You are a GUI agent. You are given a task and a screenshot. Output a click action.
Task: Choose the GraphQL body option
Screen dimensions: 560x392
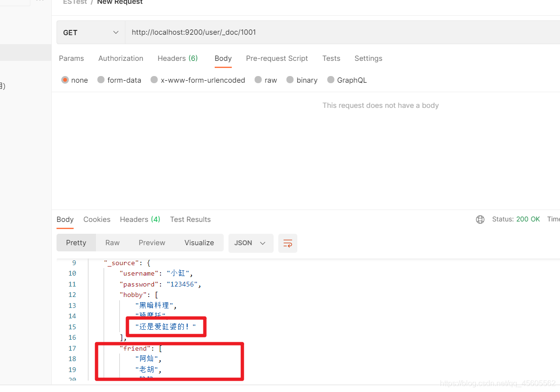[x=347, y=80]
